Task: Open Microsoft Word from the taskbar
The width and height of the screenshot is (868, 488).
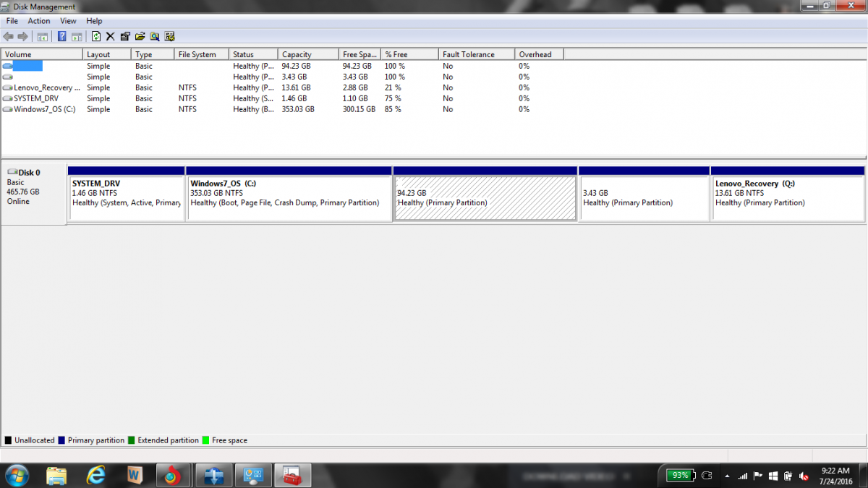Action: click(135, 476)
